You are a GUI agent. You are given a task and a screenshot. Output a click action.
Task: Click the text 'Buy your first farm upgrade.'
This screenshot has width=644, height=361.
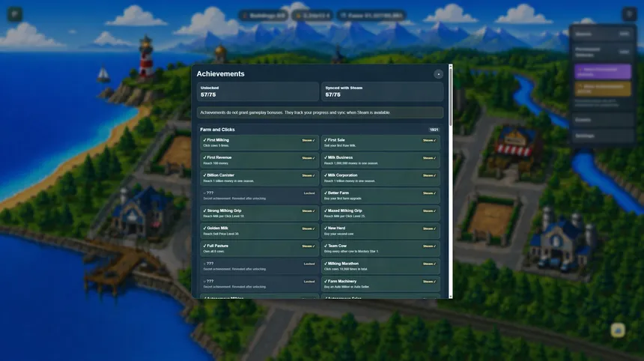click(343, 198)
